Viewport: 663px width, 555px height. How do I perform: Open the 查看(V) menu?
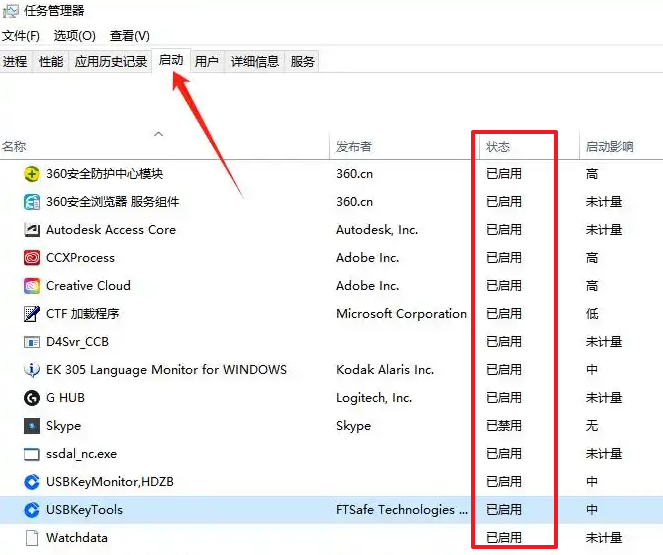tap(130, 36)
